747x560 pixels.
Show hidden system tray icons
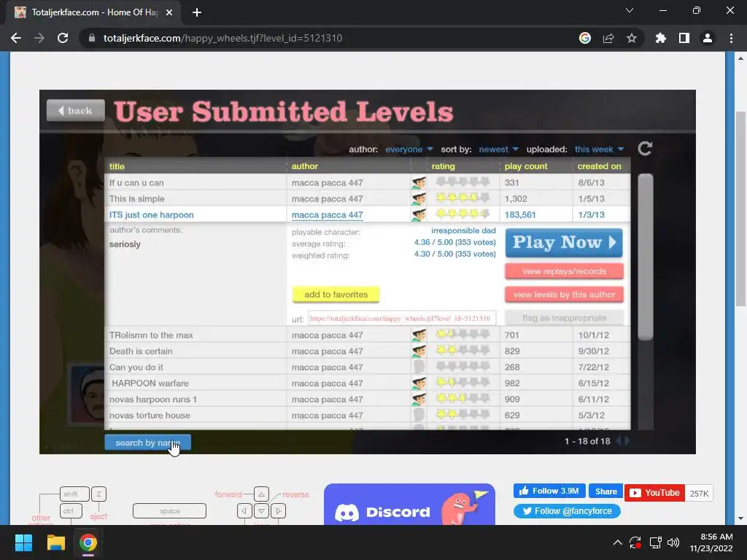(617, 542)
